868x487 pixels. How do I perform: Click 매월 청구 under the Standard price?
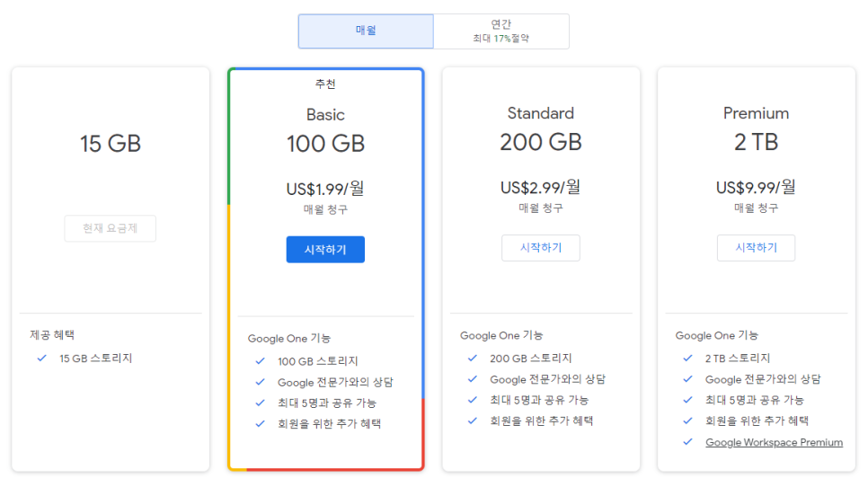click(541, 208)
